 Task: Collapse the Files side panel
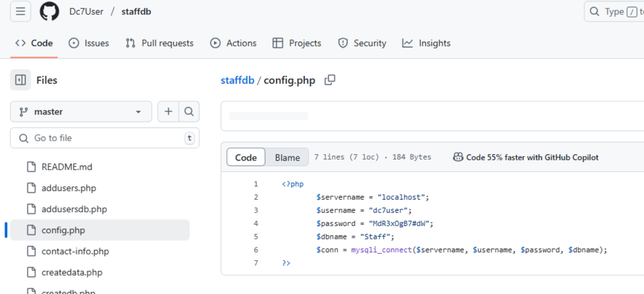point(21,80)
